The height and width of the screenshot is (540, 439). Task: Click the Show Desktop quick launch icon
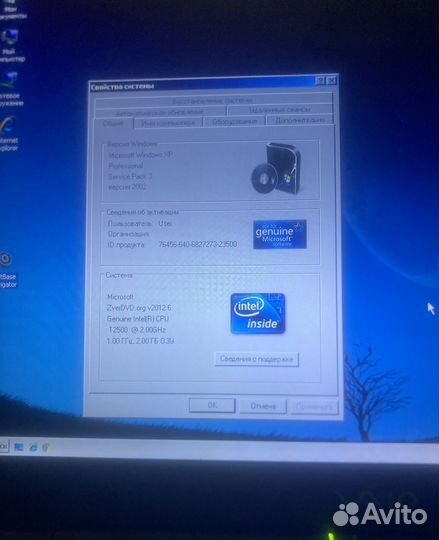(x=19, y=447)
